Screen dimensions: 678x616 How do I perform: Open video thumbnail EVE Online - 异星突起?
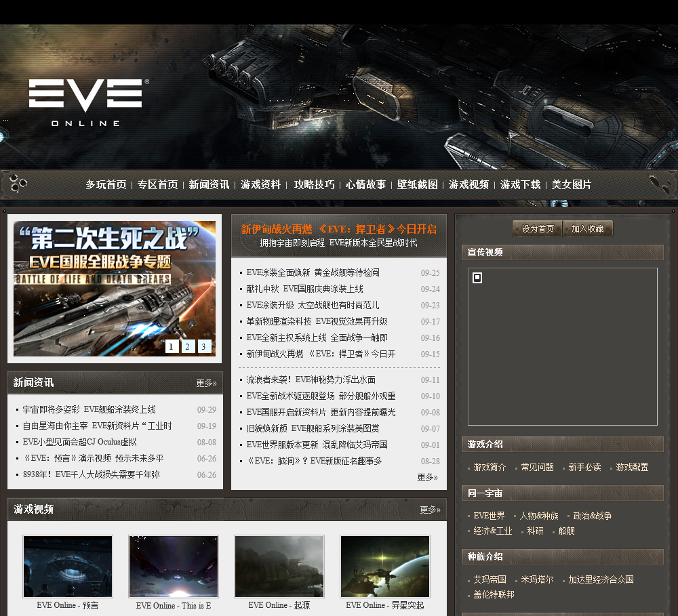(x=385, y=567)
